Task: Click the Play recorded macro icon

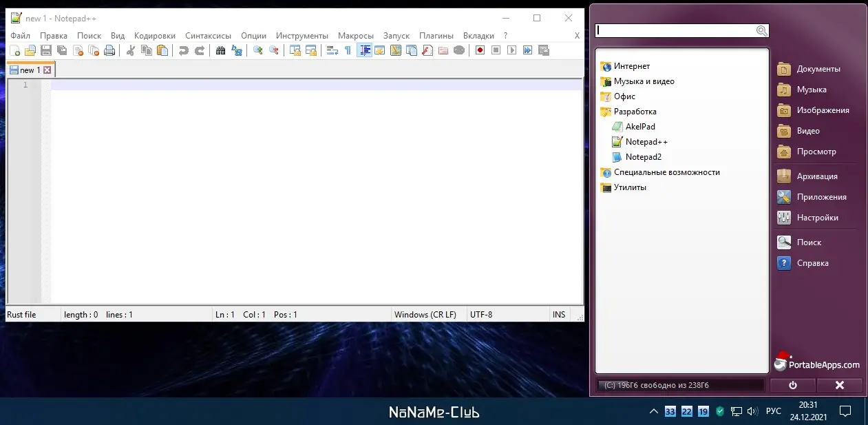Action: click(x=511, y=50)
